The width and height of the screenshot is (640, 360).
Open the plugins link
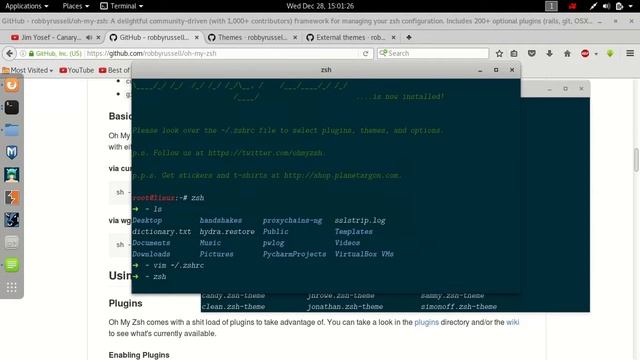[426, 322]
